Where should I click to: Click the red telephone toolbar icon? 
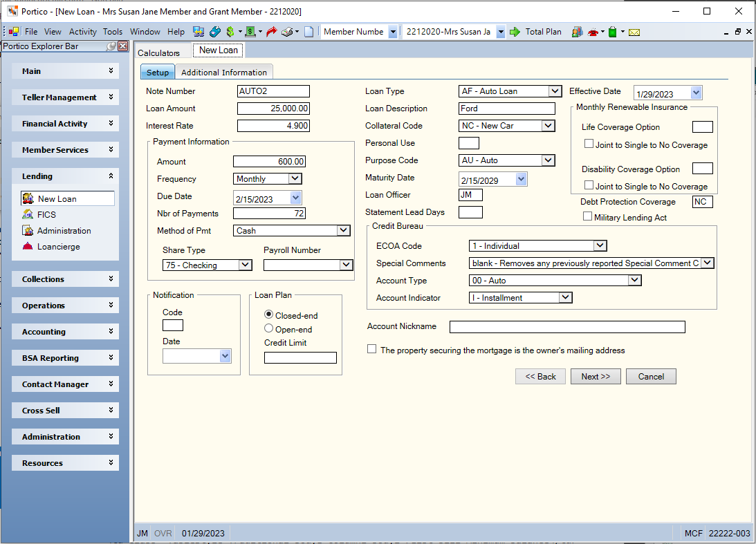coord(593,32)
